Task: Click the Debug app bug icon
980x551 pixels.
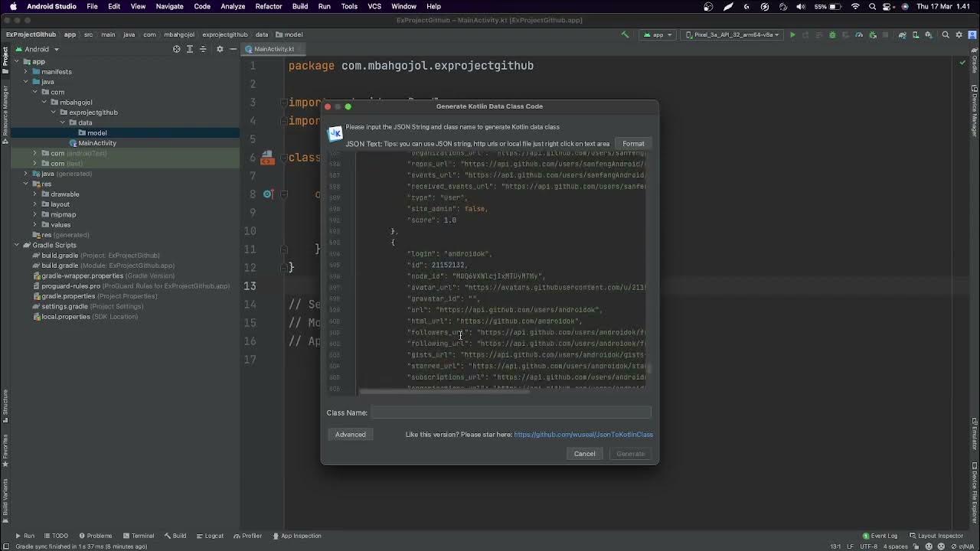Action: tap(832, 34)
